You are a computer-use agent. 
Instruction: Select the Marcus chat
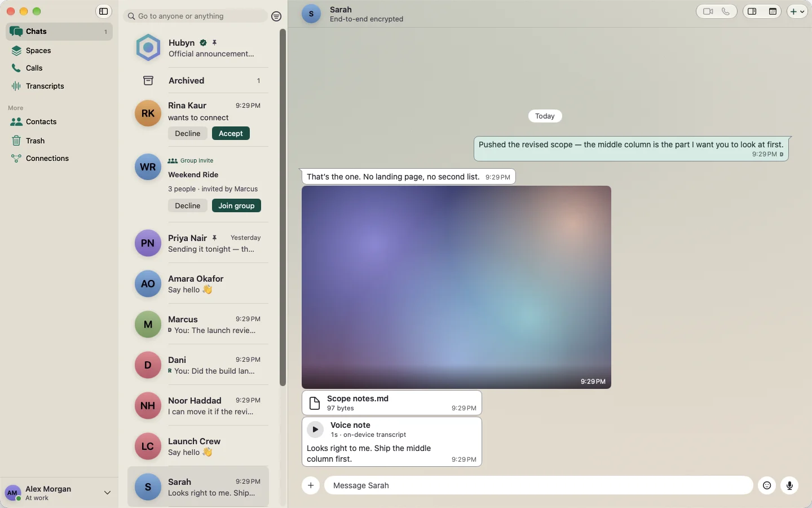[198, 325]
